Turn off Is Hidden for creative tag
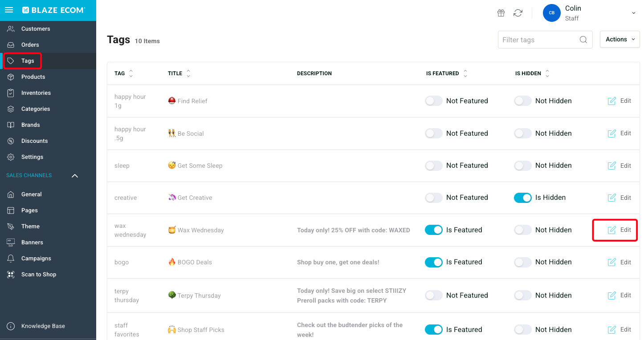The height and width of the screenshot is (340, 644). pos(523,198)
